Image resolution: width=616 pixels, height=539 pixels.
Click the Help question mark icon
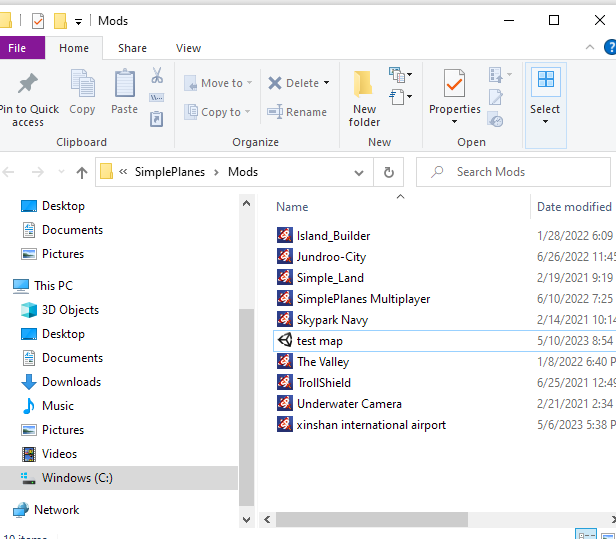[610, 48]
